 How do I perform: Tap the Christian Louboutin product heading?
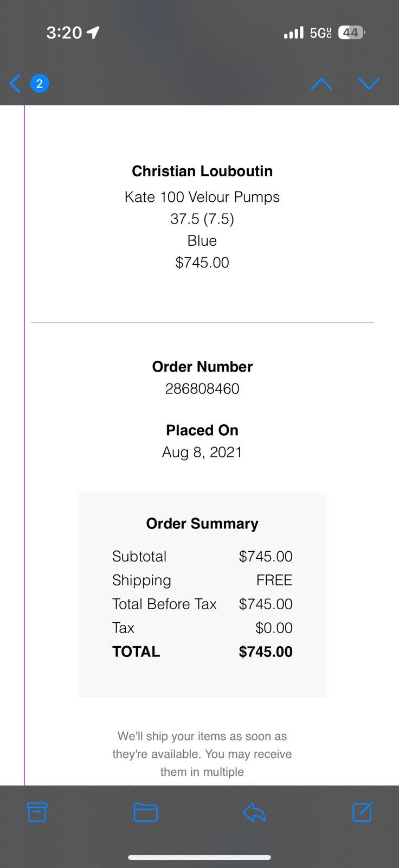202,171
